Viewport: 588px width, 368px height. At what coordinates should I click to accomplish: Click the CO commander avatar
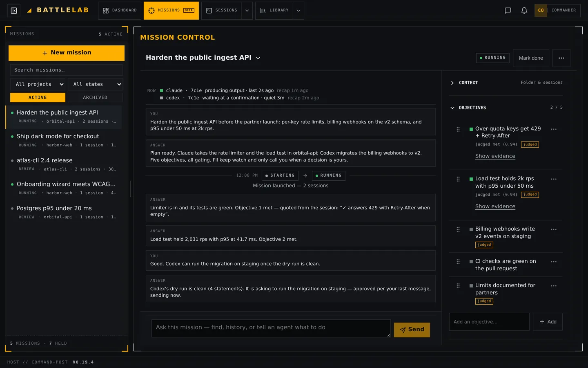coord(541,11)
